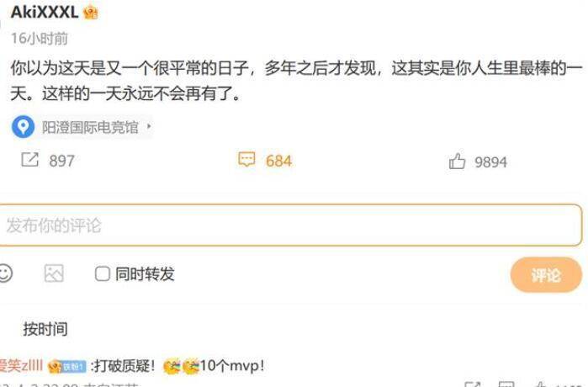Open the post timestamp 16小时前

(x=40, y=38)
